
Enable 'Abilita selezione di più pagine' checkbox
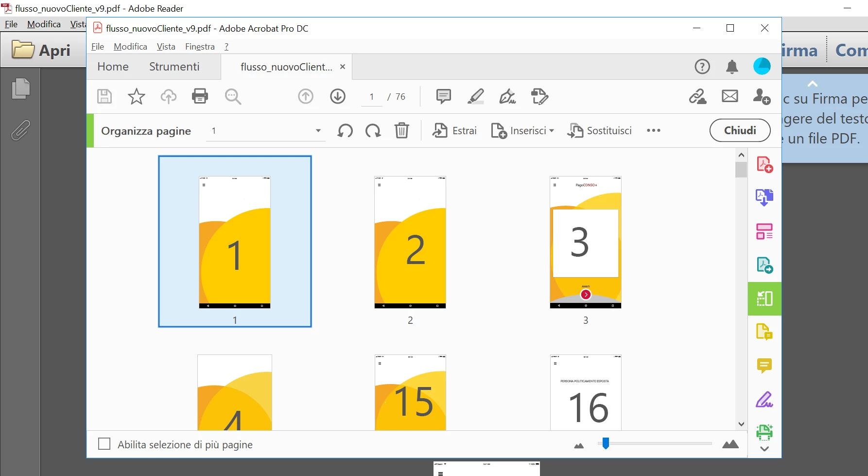point(104,444)
